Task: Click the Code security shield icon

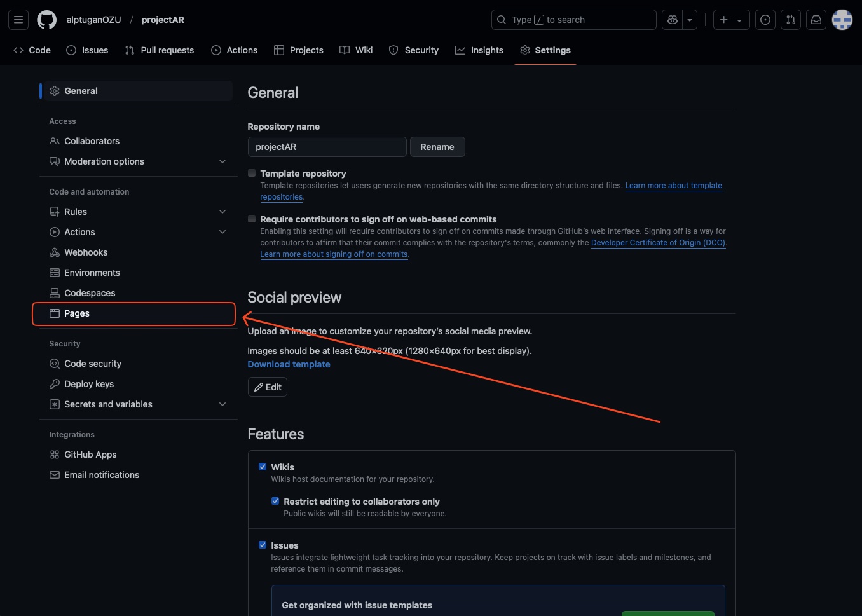Action: coord(55,364)
